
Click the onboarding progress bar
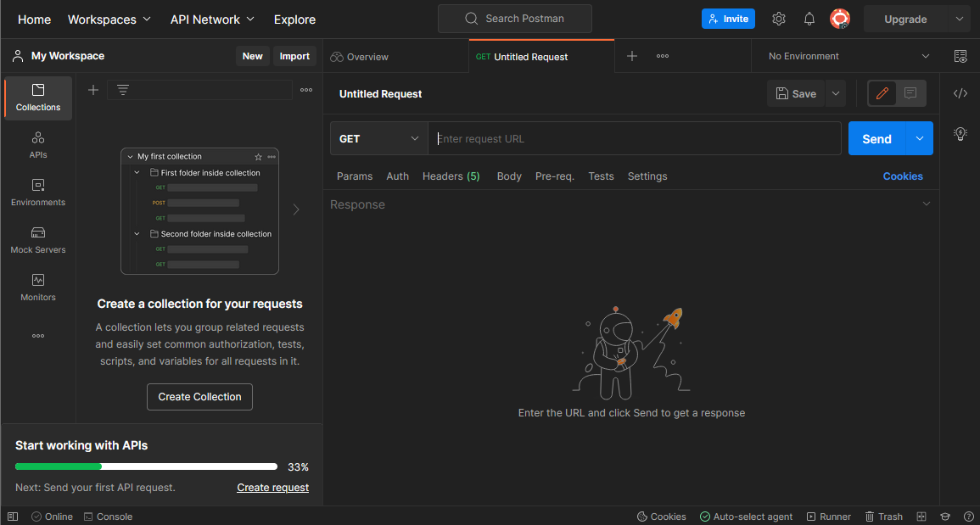pyautogui.click(x=146, y=466)
